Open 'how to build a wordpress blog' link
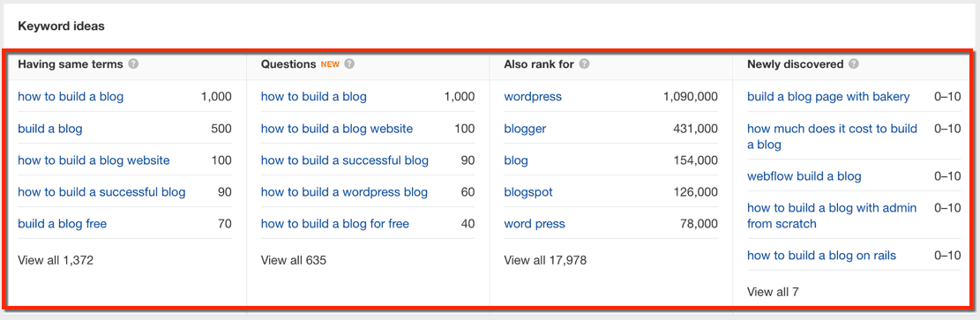The width and height of the screenshot is (980, 320). point(344,192)
